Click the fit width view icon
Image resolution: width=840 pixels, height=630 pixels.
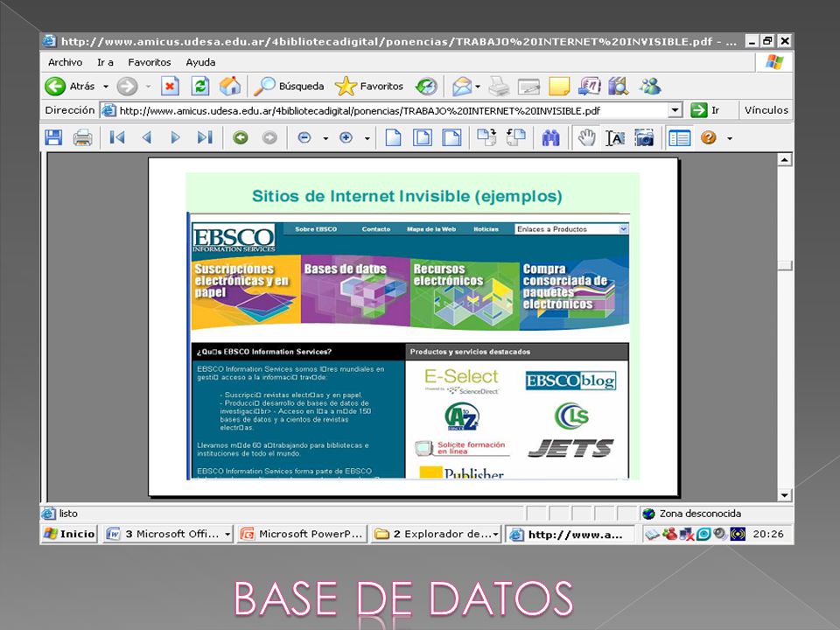pyautogui.click(x=451, y=137)
